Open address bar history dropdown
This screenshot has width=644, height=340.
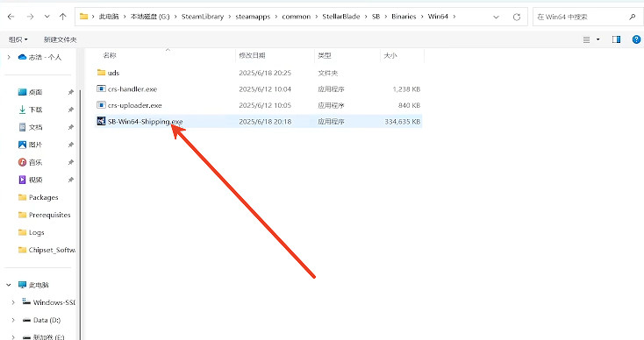496,17
